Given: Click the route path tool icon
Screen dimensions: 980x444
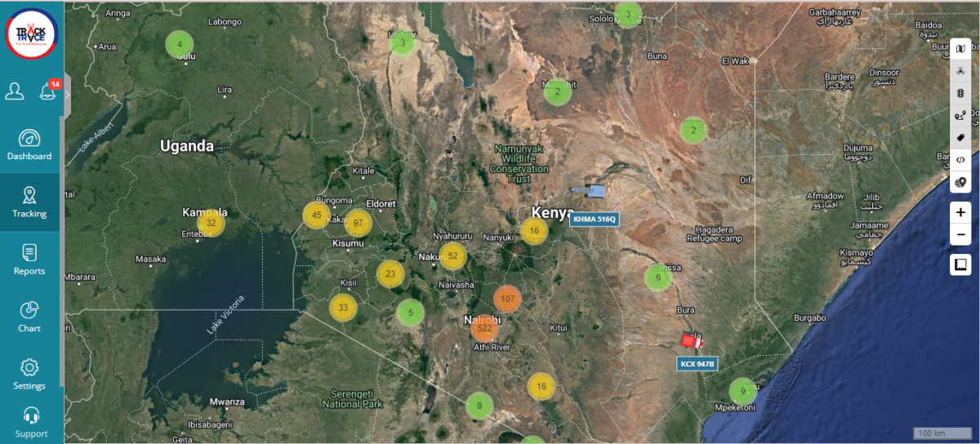Looking at the screenshot, I should pyautogui.click(x=960, y=115).
